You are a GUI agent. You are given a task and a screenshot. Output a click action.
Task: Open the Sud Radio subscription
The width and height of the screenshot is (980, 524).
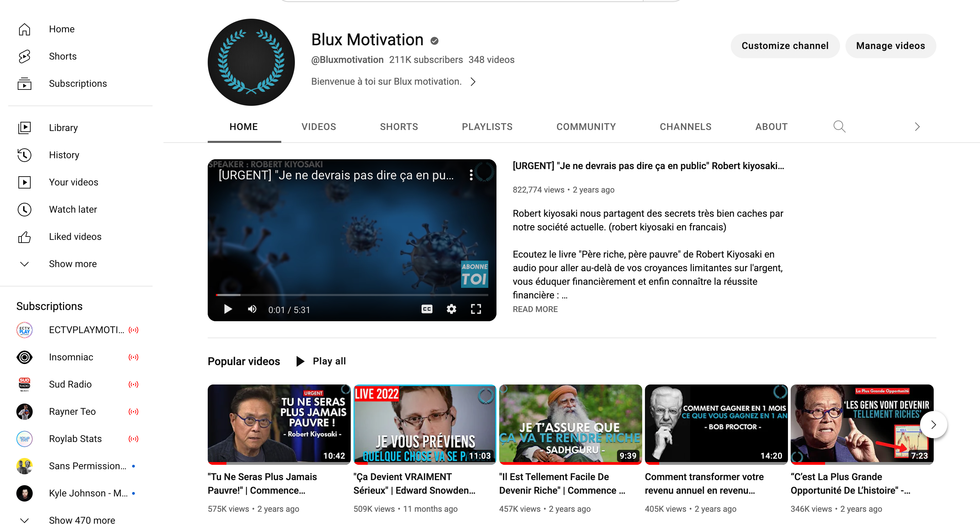[76, 384]
